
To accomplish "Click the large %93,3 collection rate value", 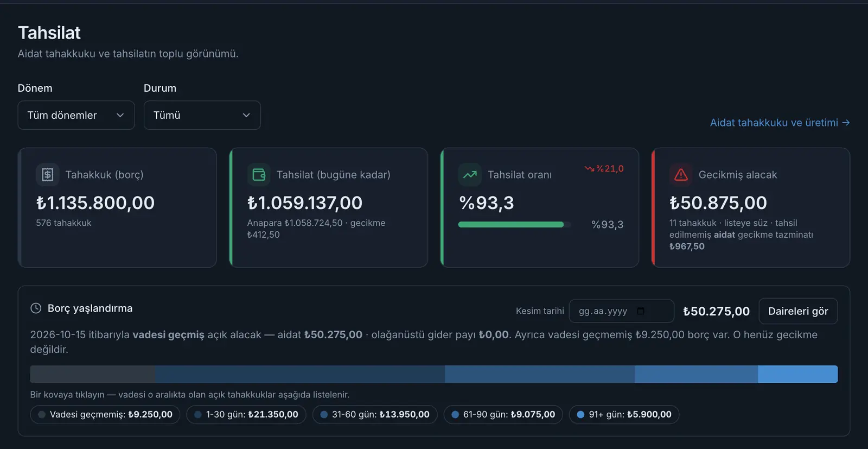I will (487, 203).
